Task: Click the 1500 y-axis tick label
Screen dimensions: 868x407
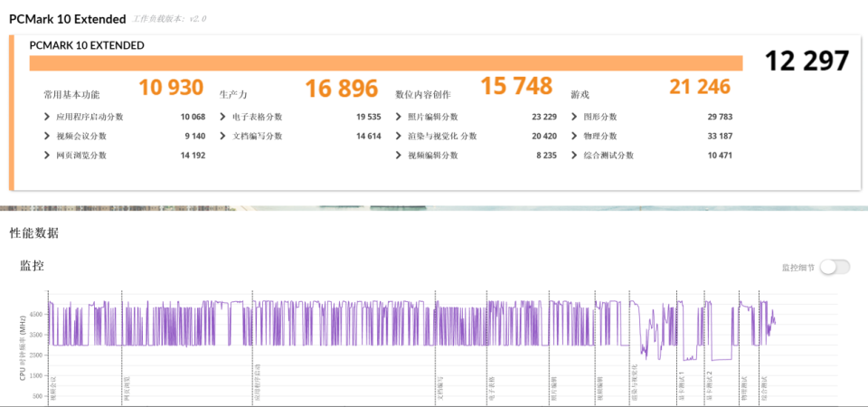Action: pyautogui.click(x=35, y=375)
